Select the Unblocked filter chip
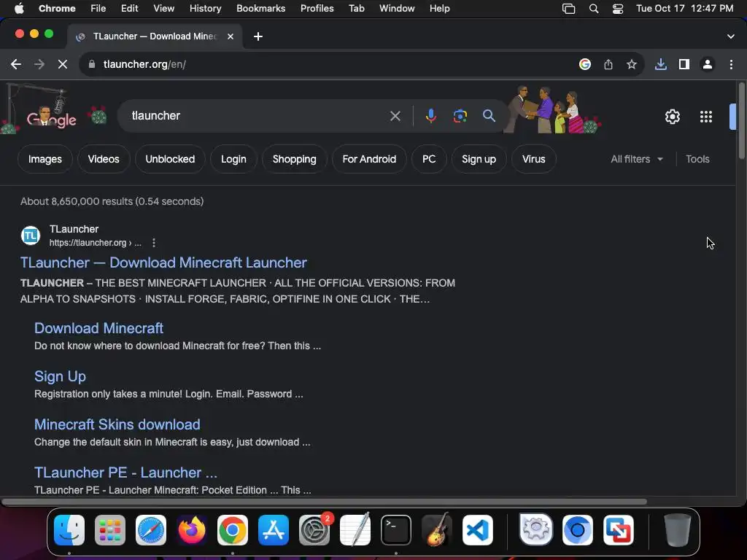Viewport: 747px width, 560px height. 170,159
